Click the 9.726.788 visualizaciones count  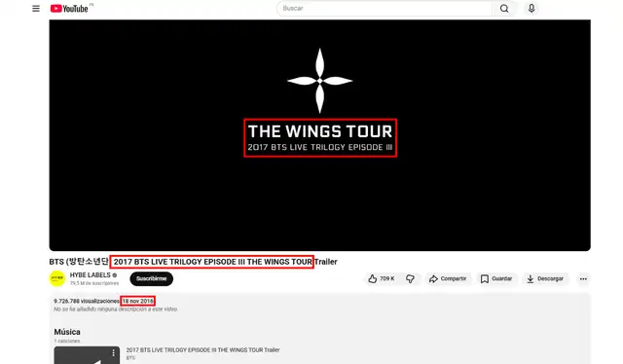pos(87,301)
